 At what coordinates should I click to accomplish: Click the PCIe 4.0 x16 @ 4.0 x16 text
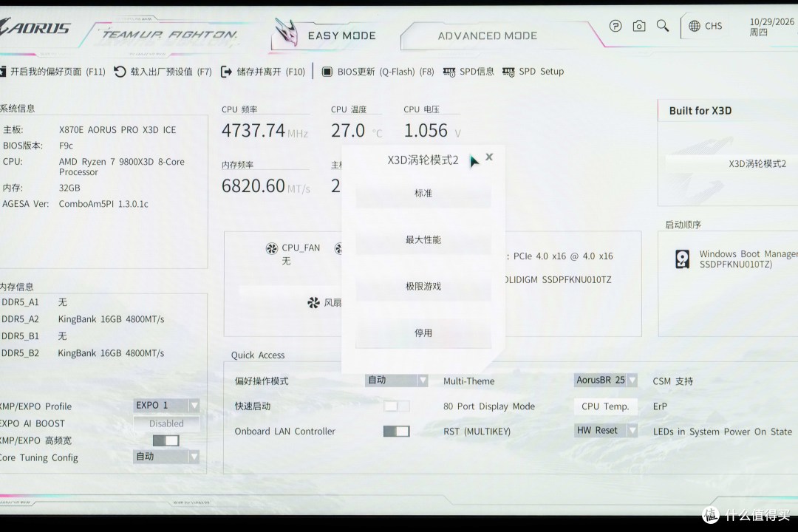[x=563, y=256]
